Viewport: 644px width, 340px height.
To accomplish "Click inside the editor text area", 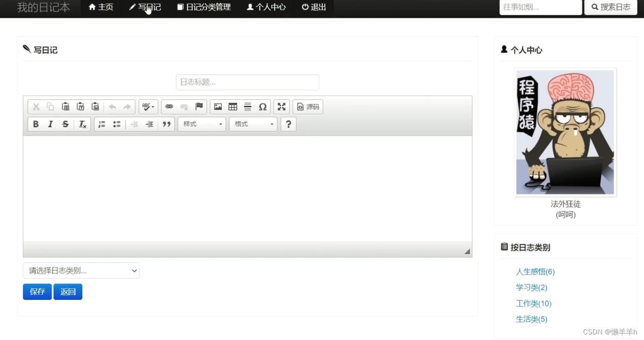I will (x=247, y=189).
